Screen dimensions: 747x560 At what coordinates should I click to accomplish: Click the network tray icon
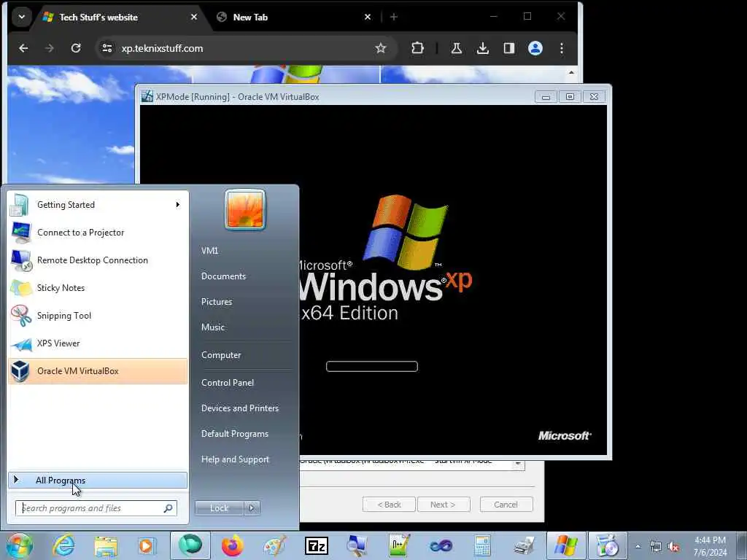[x=656, y=547]
